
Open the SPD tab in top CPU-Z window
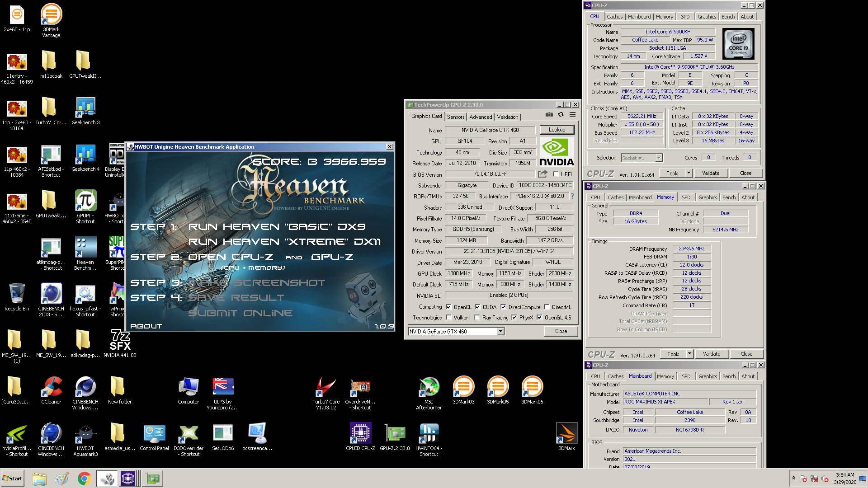pos(685,17)
